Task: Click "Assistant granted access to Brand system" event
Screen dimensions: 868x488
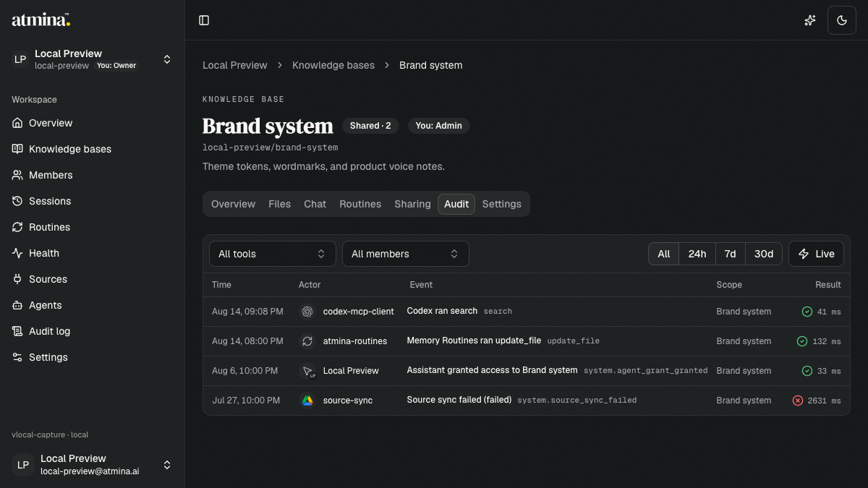Action: click(x=492, y=370)
